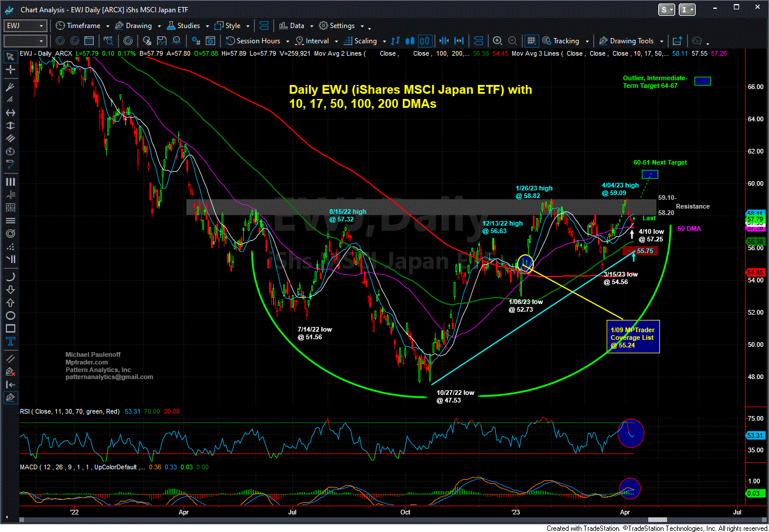Image resolution: width=769 pixels, height=532 pixels.
Task: Click the 53.31 RSI value on the axis
Action: [756, 435]
